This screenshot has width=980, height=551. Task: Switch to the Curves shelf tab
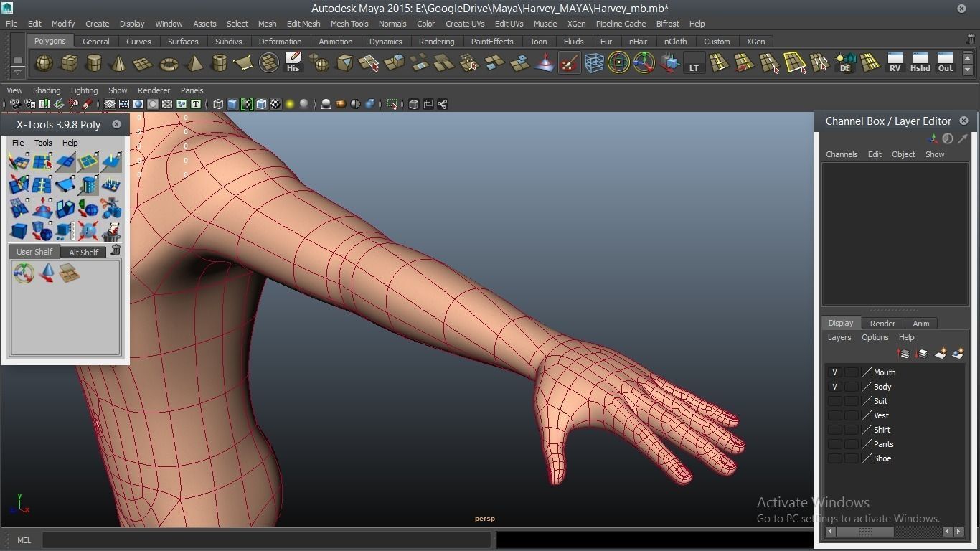click(138, 42)
